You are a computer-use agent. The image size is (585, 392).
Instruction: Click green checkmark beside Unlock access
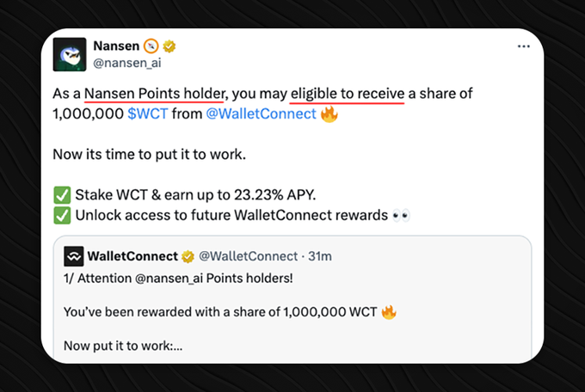pos(62,216)
